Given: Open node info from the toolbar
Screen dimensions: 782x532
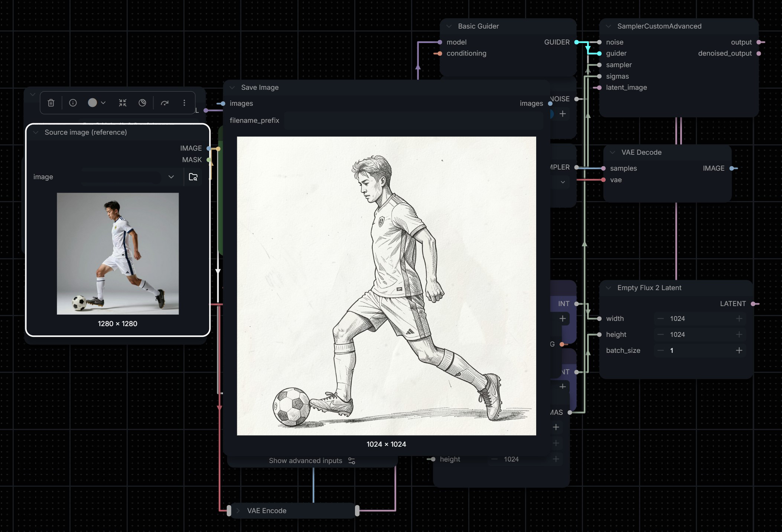Looking at the screenshot, I should click(x=73, y=103).
